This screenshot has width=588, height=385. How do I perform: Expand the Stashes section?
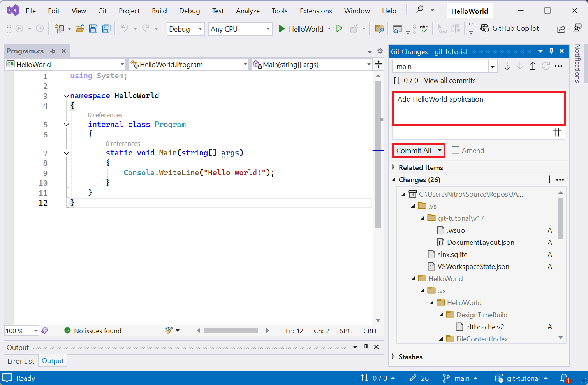393,357
